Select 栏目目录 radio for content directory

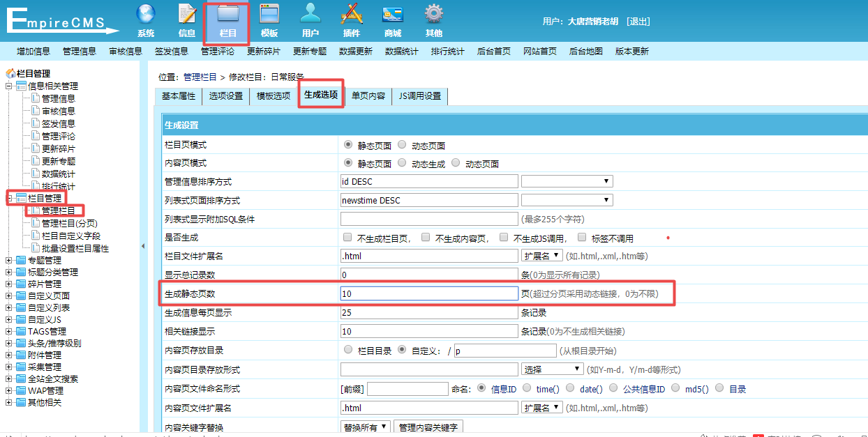coord(348,350)
